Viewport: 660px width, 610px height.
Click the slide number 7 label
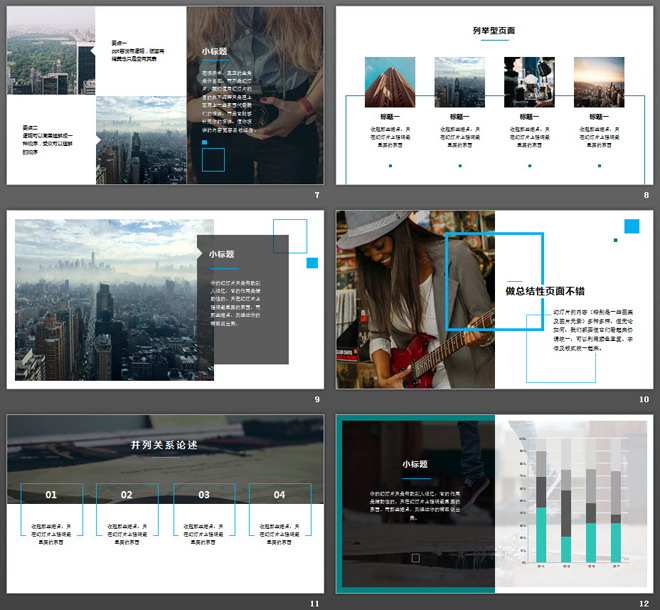point(317,195)
